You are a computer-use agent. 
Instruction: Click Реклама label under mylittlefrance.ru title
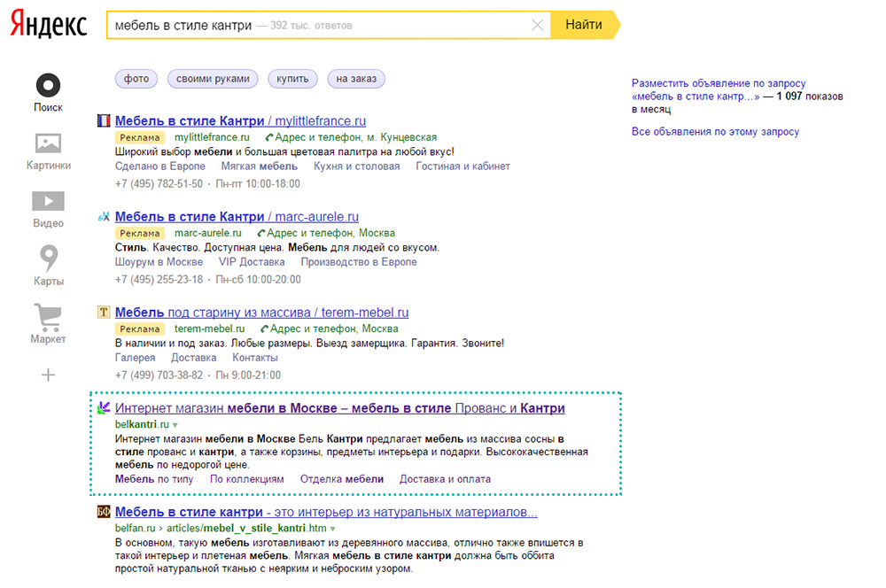[x=140, y=137]
